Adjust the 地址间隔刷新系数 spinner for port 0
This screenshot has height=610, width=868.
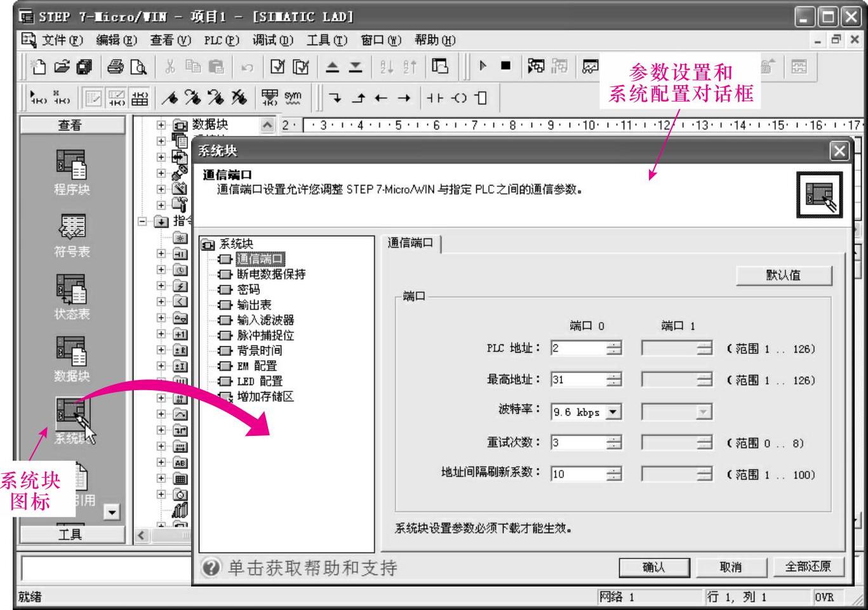(613, 473)
